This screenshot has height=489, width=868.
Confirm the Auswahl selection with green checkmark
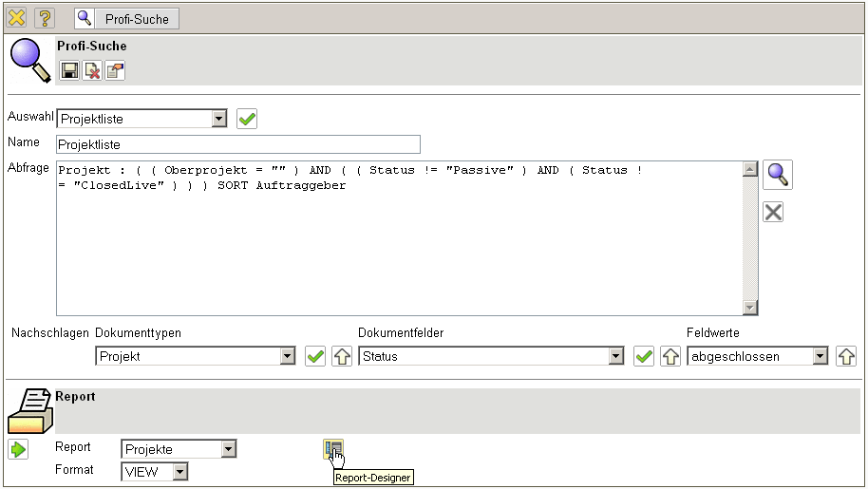(247, 119)
